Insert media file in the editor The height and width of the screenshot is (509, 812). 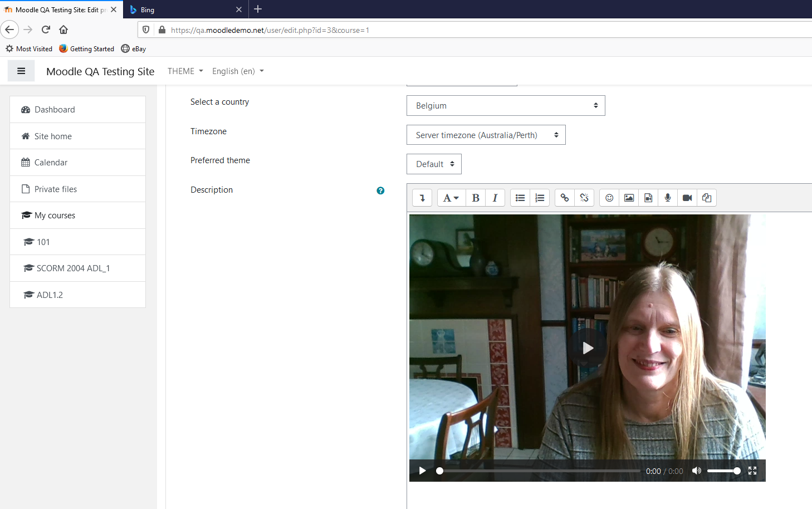tap(648, 198)
